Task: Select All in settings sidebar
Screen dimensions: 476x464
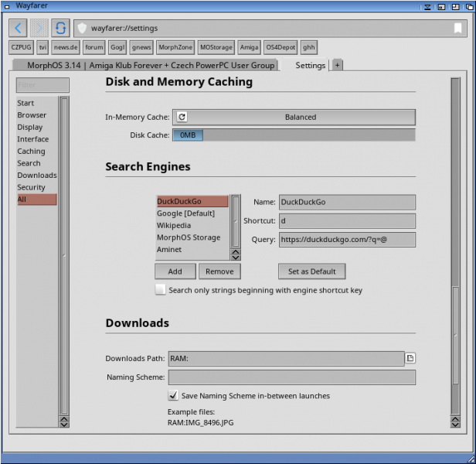Action: point(37,200)
